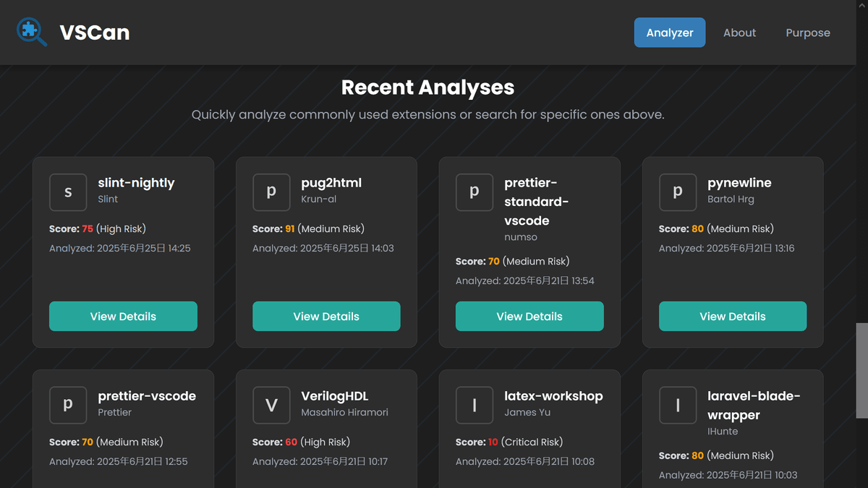The width and height of the screenshot is (868, 488).
Task: Click the Score 91 Medium Risk text
Action: 308,228
